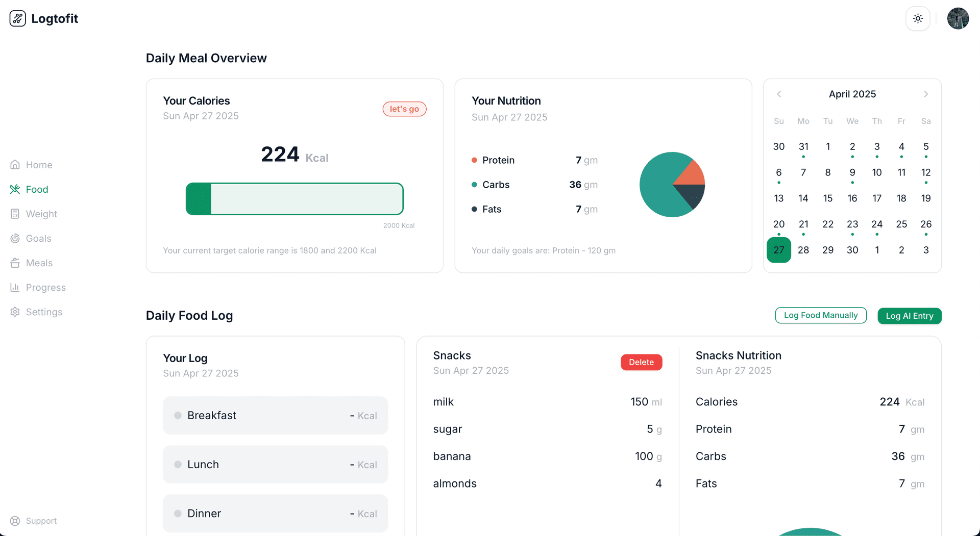
Task: Click the Weight scale icon in sidebar
Action: coord(15,214)
